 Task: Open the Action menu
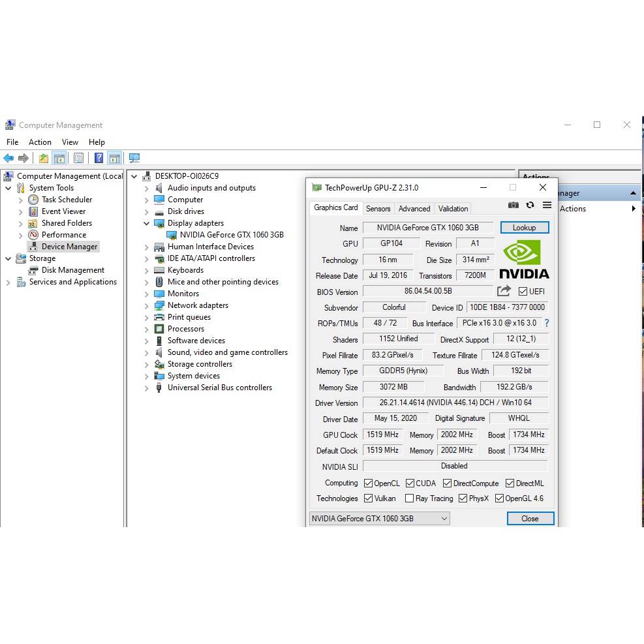pos(40,142)
